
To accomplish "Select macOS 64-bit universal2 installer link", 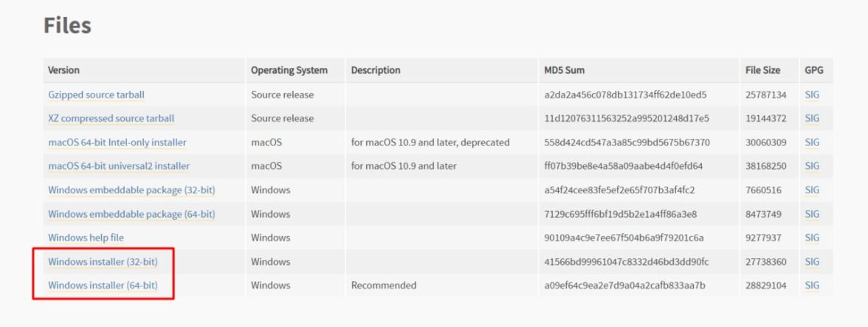I will click(x=119, y=166).
